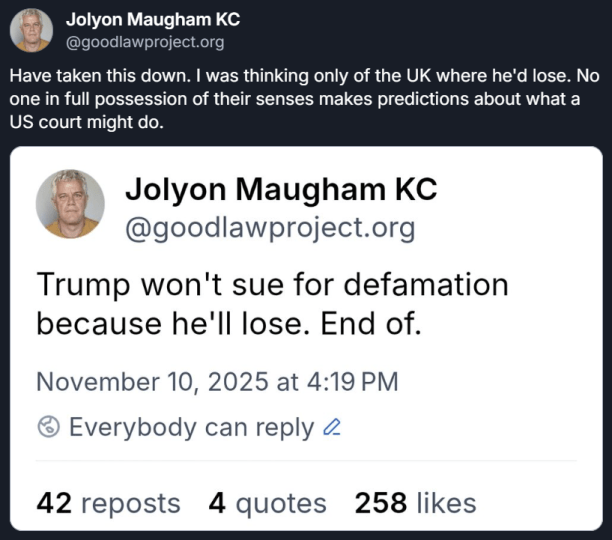
Task: Click the large Jolyon Maugham KC name in embed
Action: click(281, 189)
